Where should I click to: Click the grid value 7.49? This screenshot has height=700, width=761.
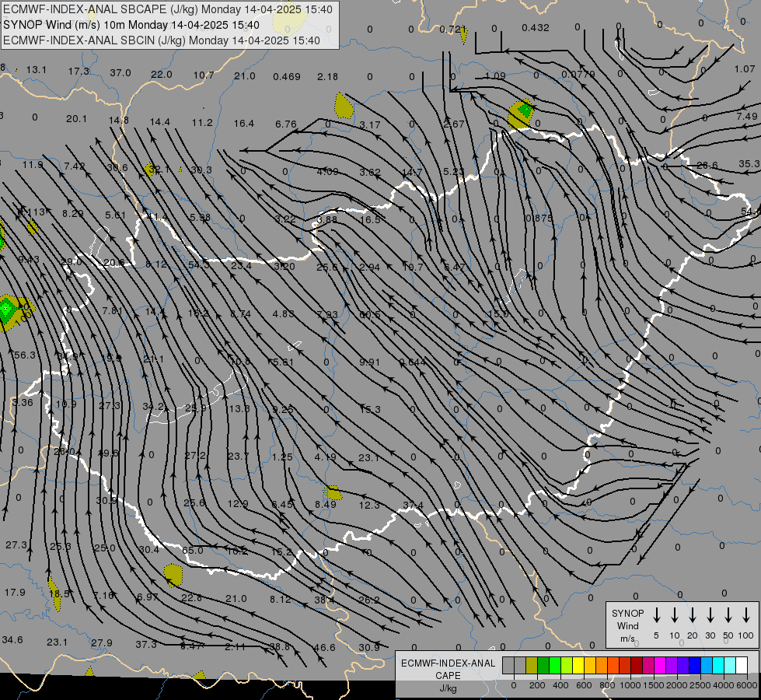(x=746, y=116)
